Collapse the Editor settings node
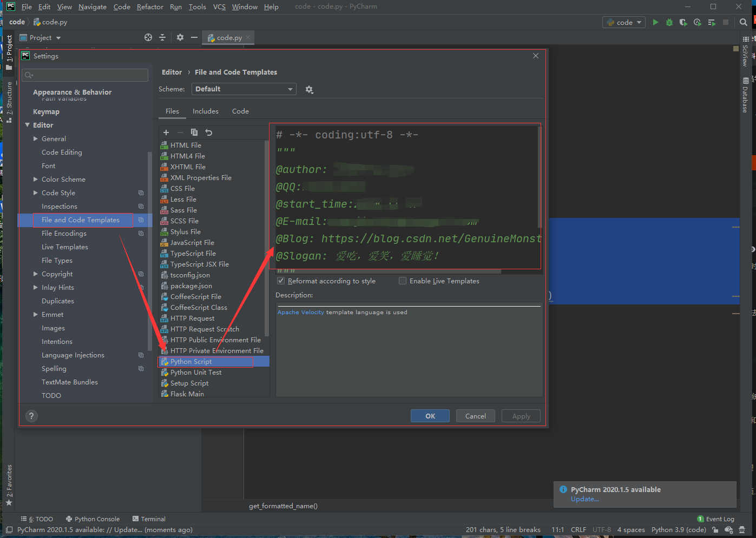The image size is (756, 538). pos(28,125)
